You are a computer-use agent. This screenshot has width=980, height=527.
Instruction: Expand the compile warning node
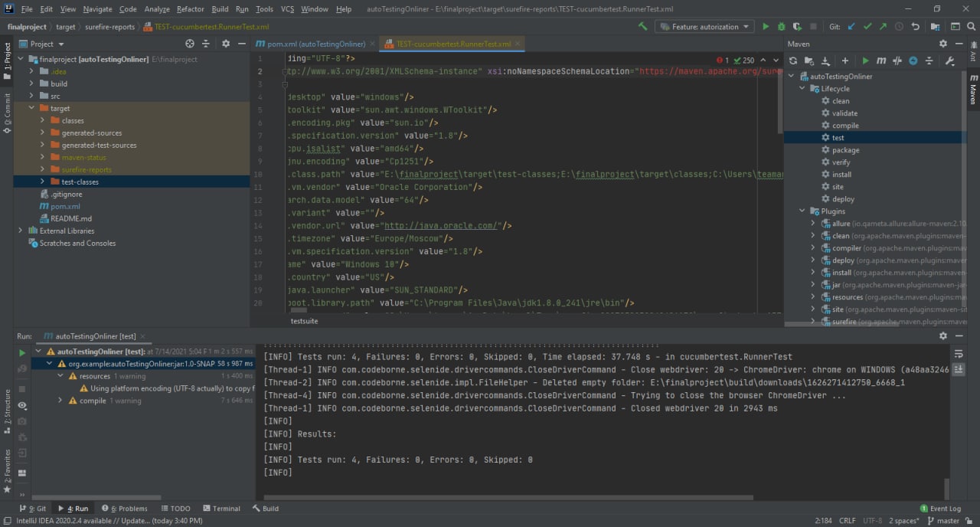click(60, 401)
